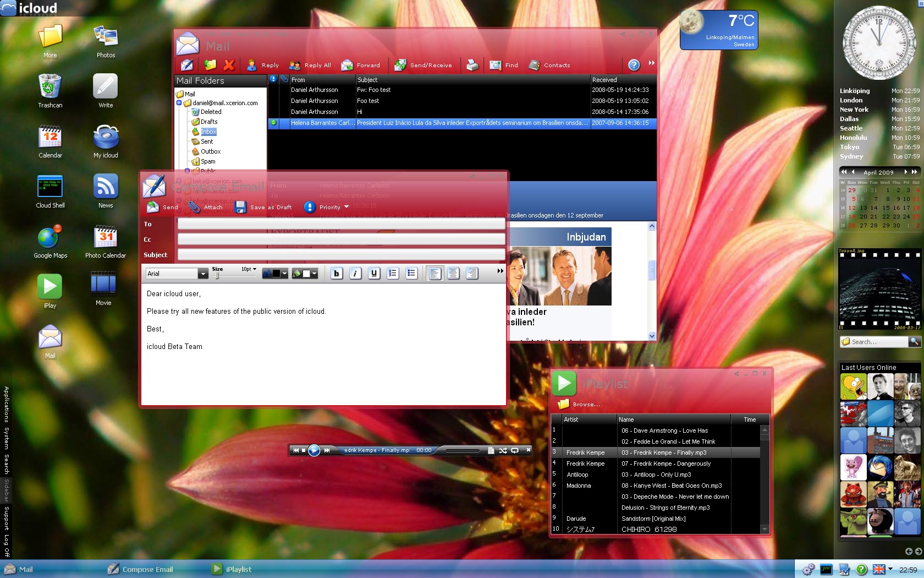
Task: Click the mini player progress bar
Action: pyautogui.click(x=463, y=451)
